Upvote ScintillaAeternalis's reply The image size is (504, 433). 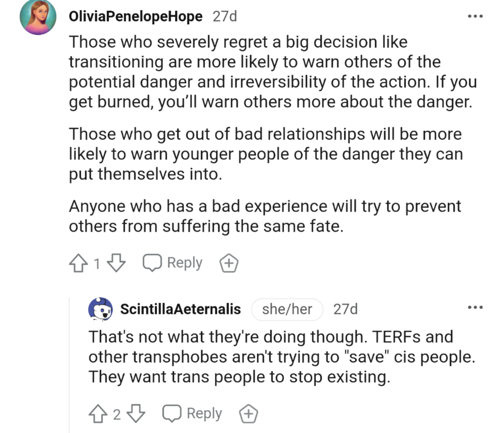[x=98, y=414]
